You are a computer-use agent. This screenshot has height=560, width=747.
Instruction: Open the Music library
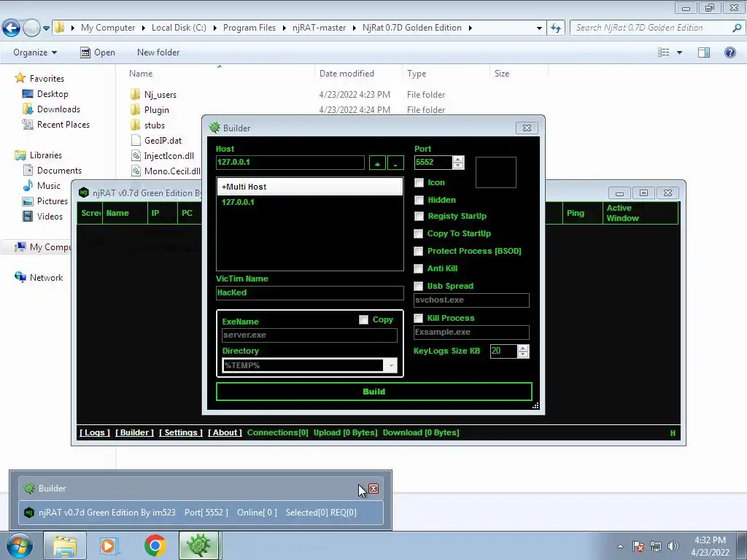[x=48, y=186]
